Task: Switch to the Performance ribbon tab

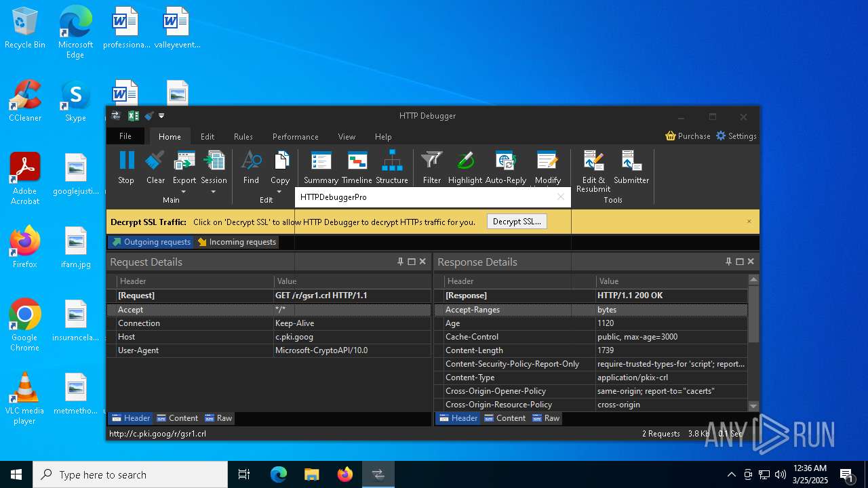Action: pos(295,136)
